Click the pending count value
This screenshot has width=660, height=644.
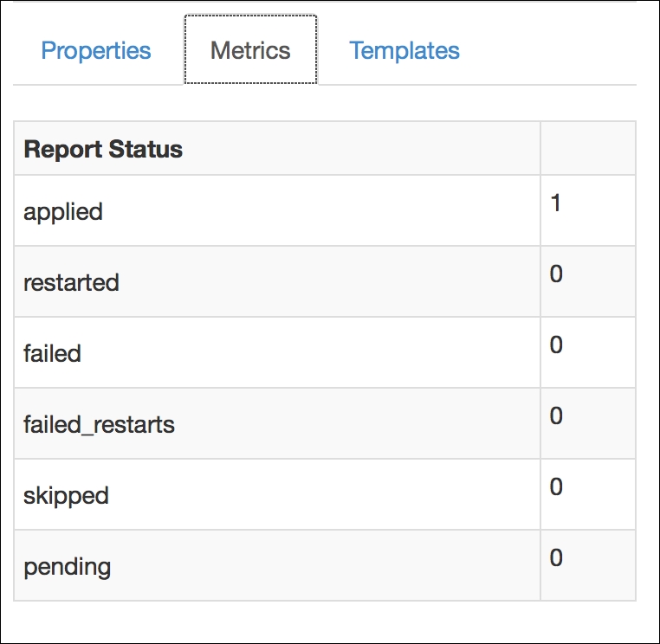pyautogui.click(x=556, y=558)
